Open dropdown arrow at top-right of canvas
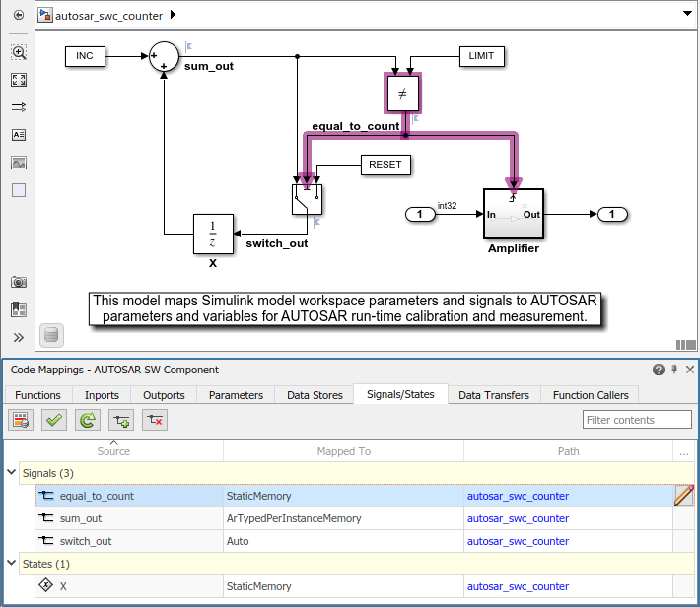Viewport: 700px width, 607px height. click(x=687, y=14)
